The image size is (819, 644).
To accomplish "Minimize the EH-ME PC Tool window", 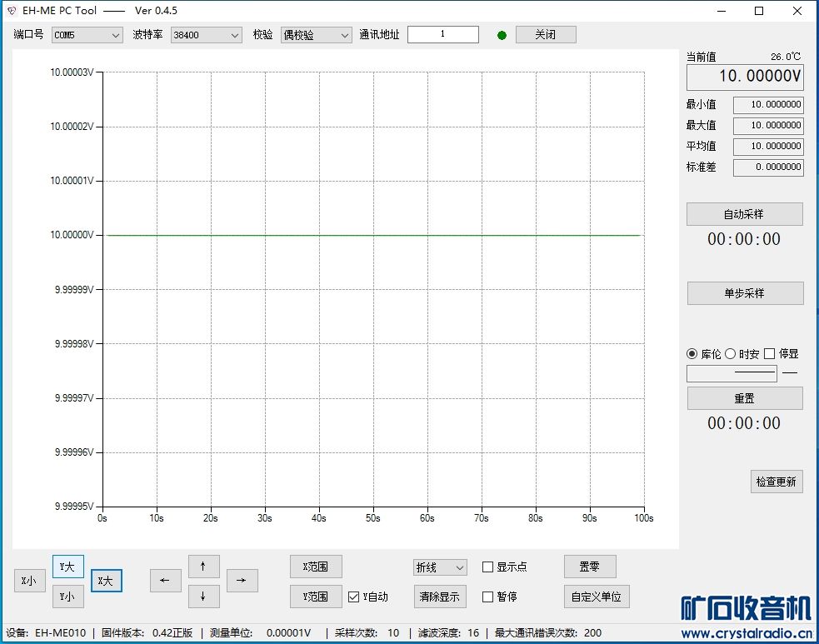I will click(722, 11).
